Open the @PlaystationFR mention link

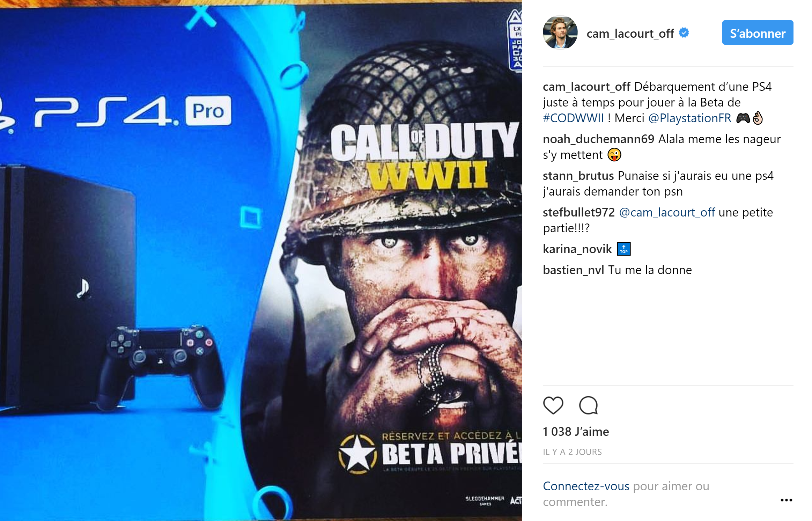pyautogui.click(x=689, y=118)
